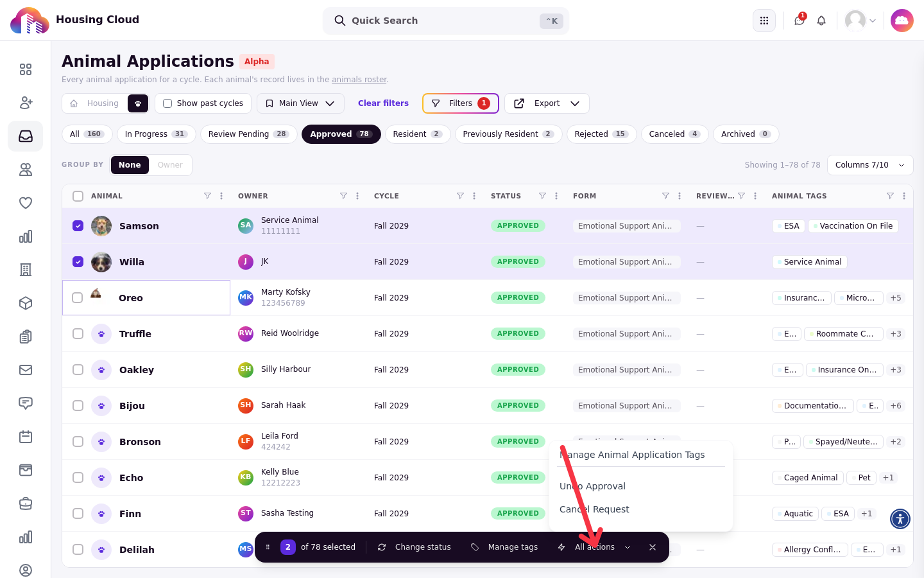The width and height of the screenshot is (924, 578).
Task: Expand the All actions chevron
Action: click(x=628, y=547)
